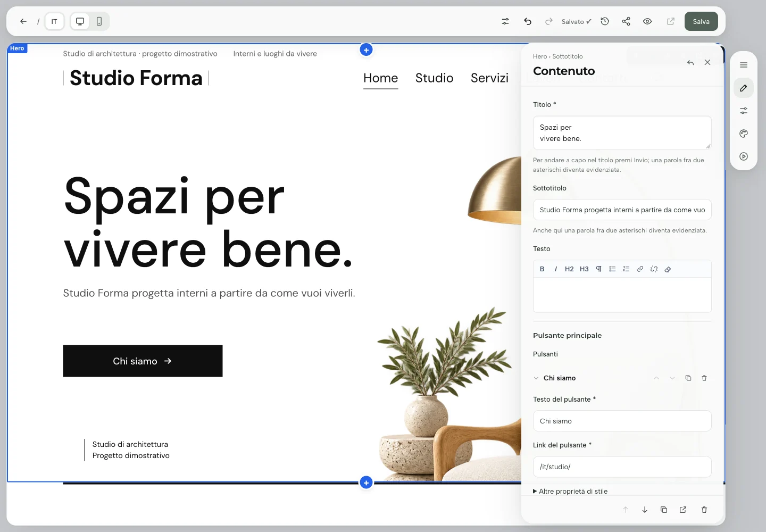Open the Servizi navigation item
The height and width of the screenshot is (532, 766).
(x=490, y=78)
